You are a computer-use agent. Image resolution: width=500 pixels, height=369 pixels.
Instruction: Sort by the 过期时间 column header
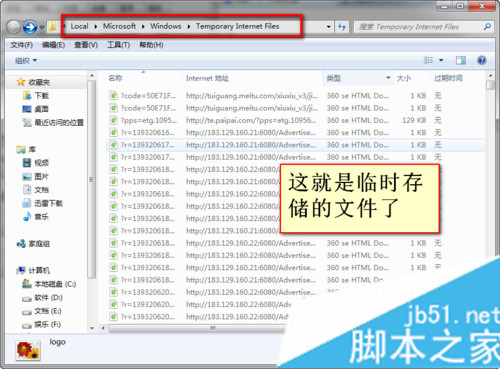pos(448,78)
